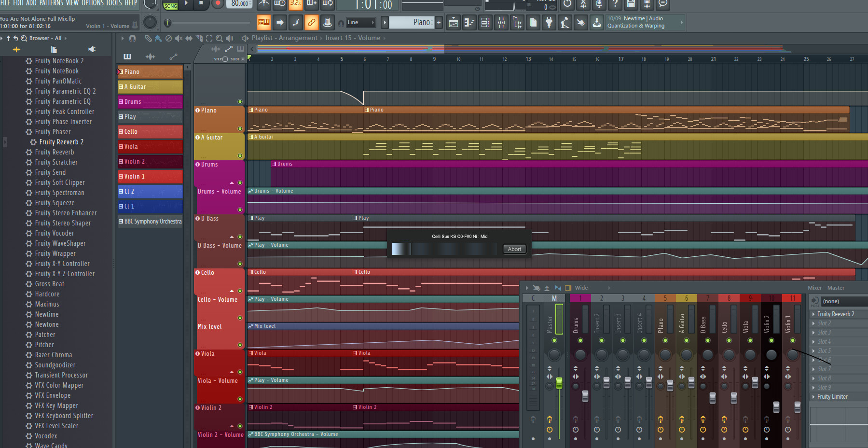The image size is (868, 448).
Task: Enable the Step editing checkbox
Action: [x=225, y=59]
